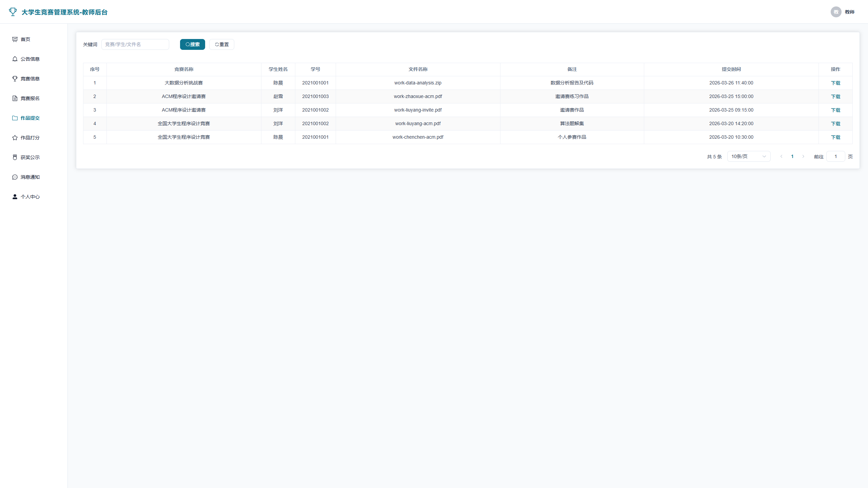Click the person icon for 个人中心
Viewport: 868px width, 488px height.
[15, 197]
